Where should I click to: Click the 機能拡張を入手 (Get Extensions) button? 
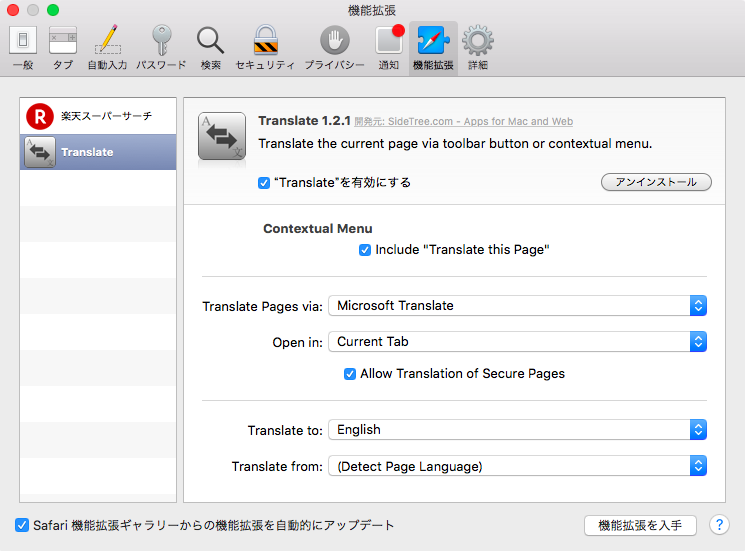pyautogui.click(x=640, y=525)
